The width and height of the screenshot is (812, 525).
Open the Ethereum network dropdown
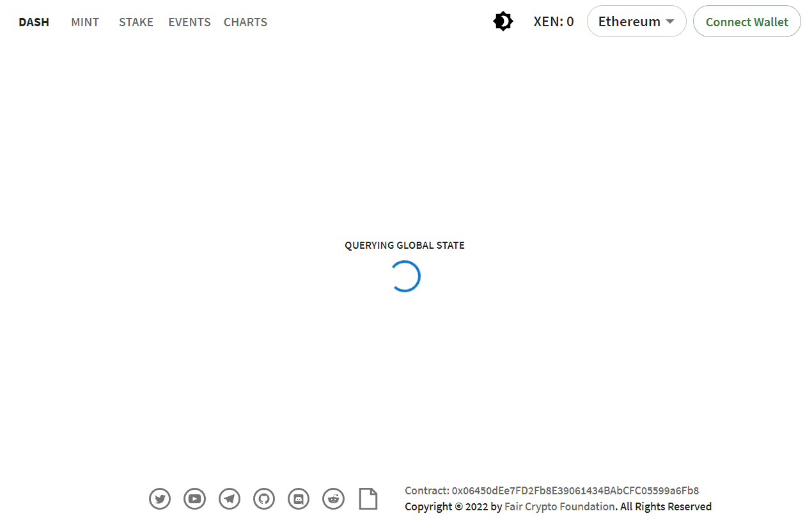pos(636,21)
